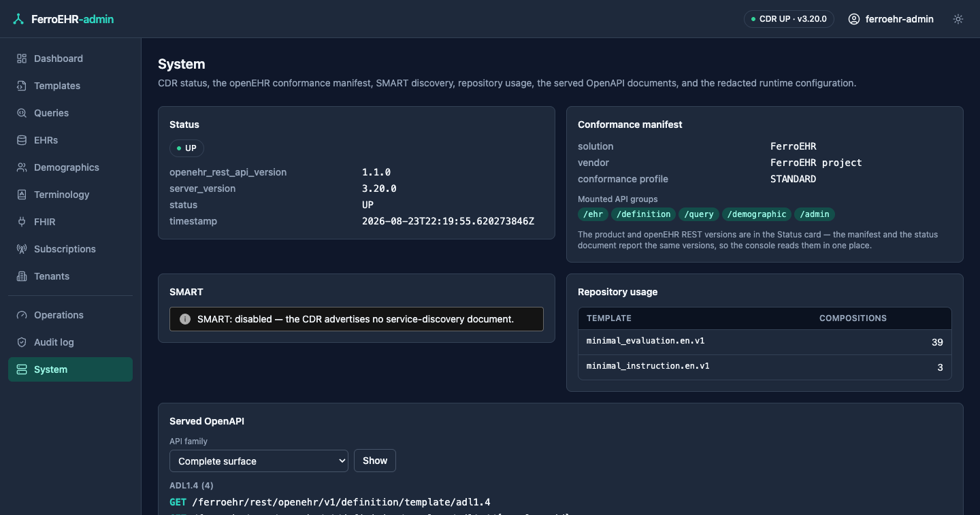Click the Subscriptions broadcast icon
The width and height of the screenshot is (980, 515).
point(22,249)
